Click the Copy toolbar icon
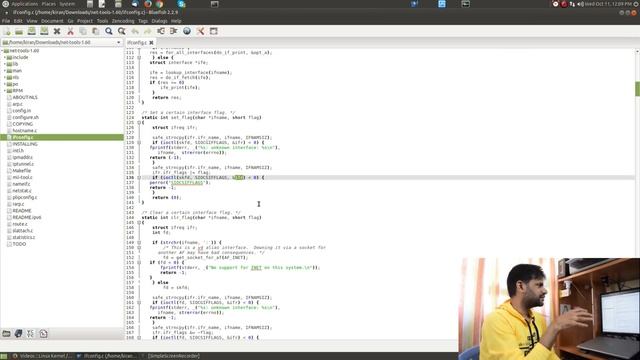The width and height of the screenshot is (640, 360). click(x=83, y=31)
